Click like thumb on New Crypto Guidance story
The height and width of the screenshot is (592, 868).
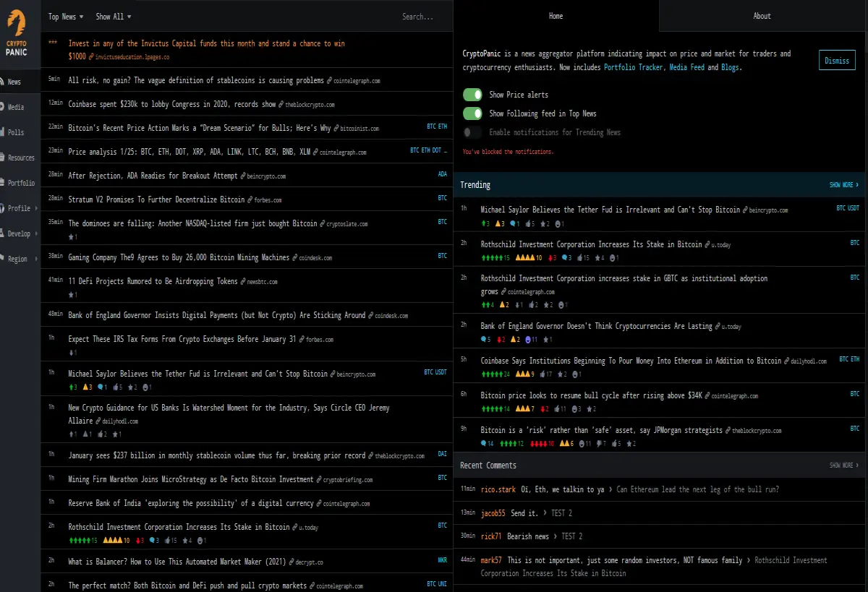(x=101, y=434)
